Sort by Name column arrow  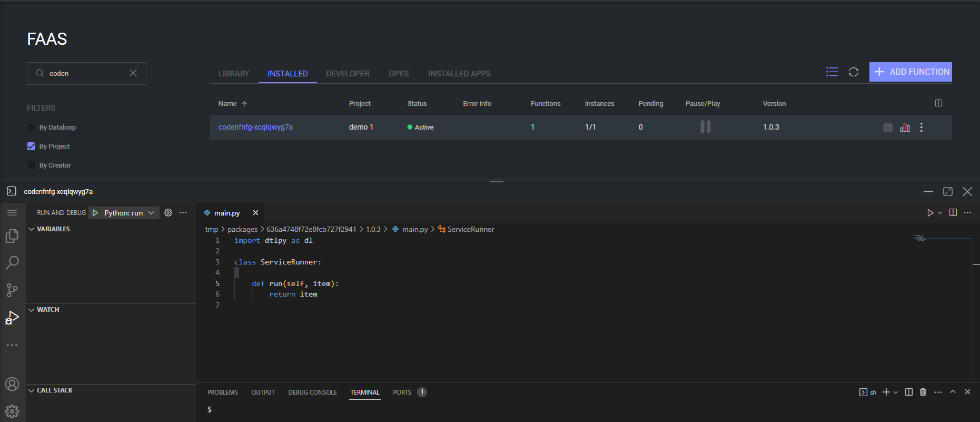244,104
